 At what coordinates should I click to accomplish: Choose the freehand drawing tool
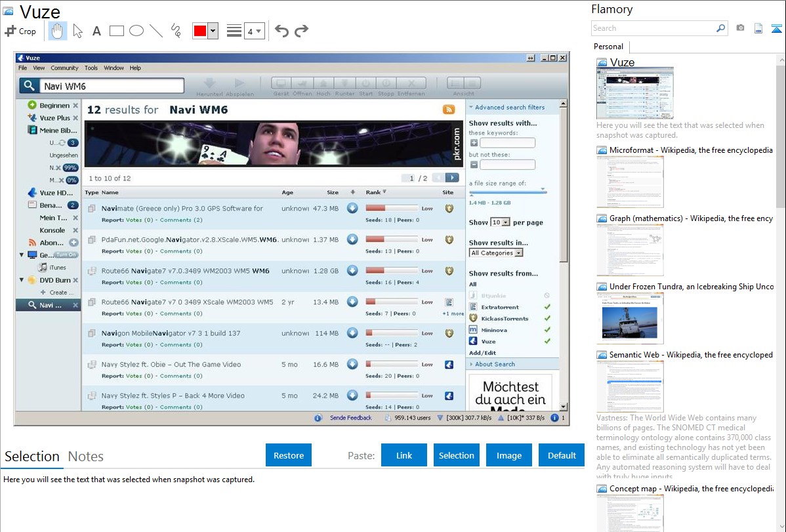[176, 31]
